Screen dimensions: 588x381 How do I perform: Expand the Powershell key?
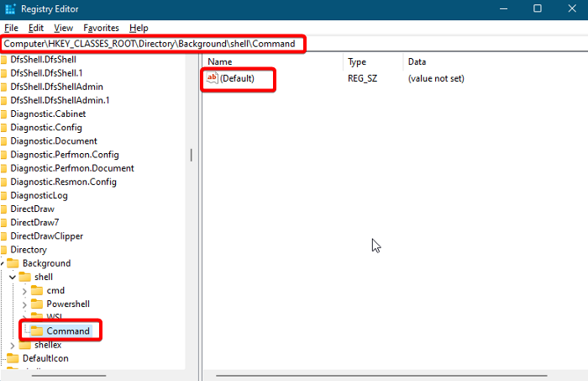pos(24,304)
